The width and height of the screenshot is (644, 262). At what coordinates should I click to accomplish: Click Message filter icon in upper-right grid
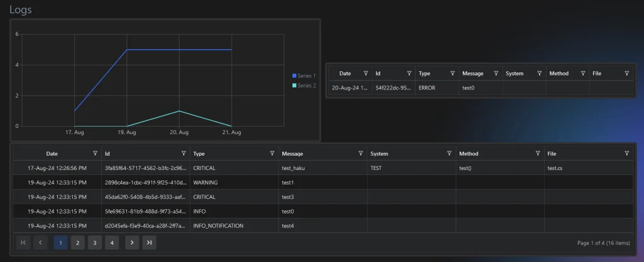click(496, 74)
